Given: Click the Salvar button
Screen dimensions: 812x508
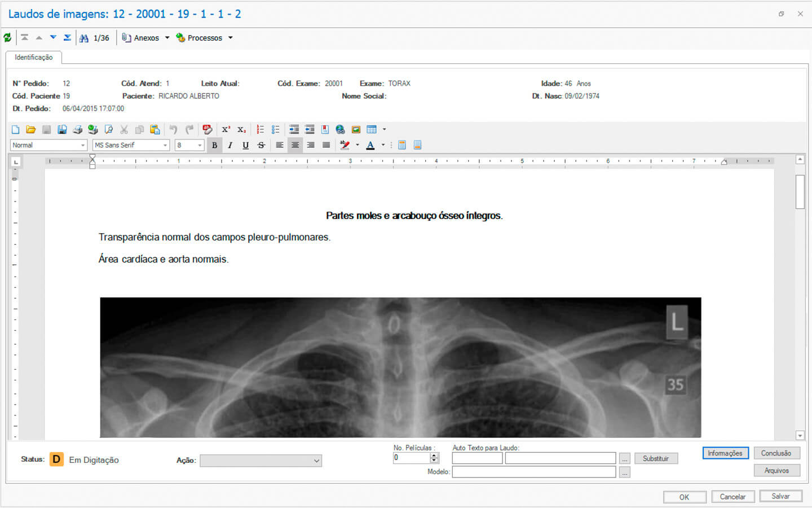Looking at the screenshot, I should [x=780, y=496].
